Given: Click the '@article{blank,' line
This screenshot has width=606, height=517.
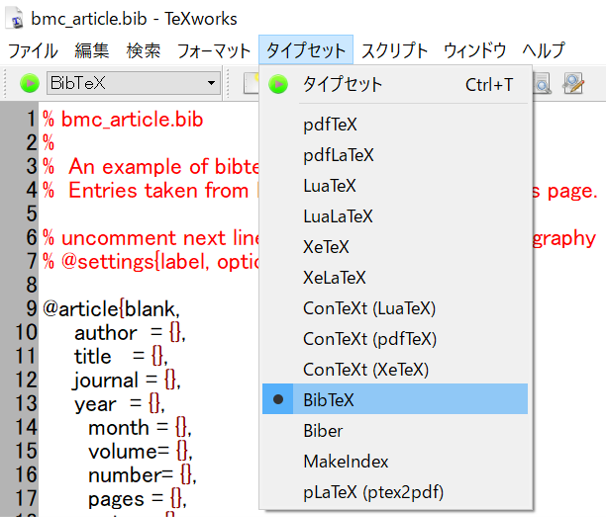Looking at the screenshot, I should (111, 309).
